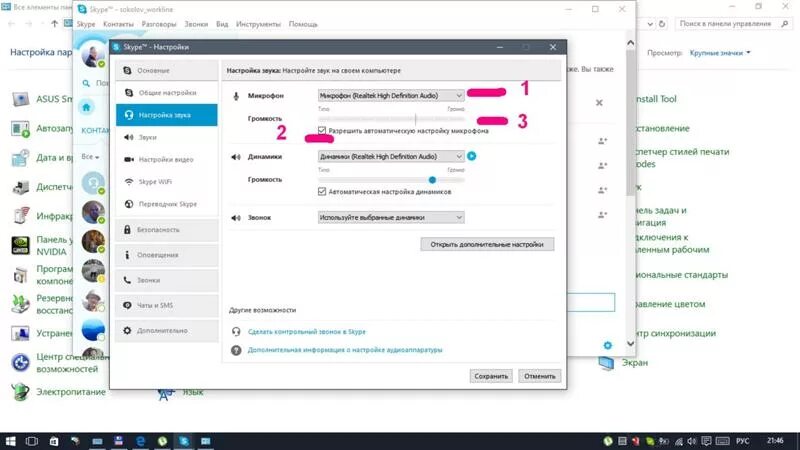Image resolution: width=800 pixels, height=450 pixels.
Task: Open Skype menu in main window
Action: (86, 24)
